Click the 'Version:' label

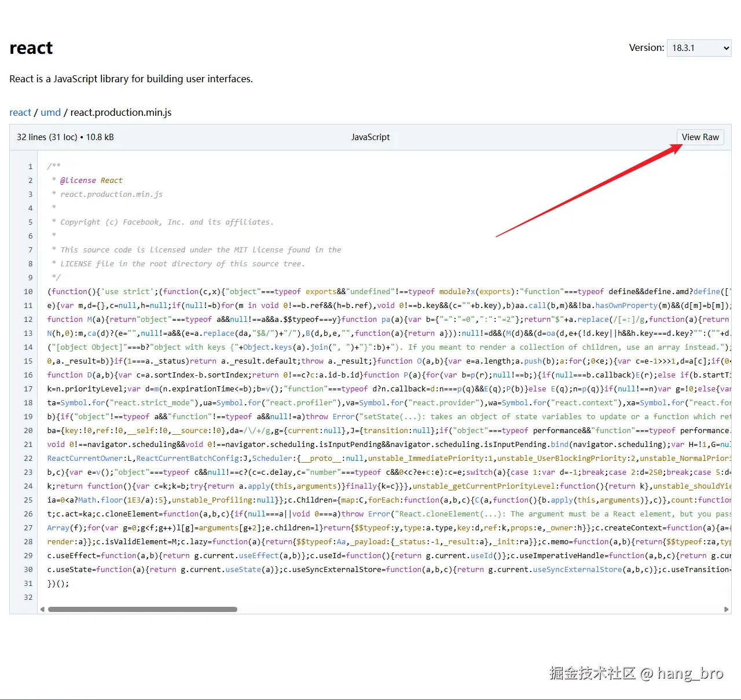647,48
